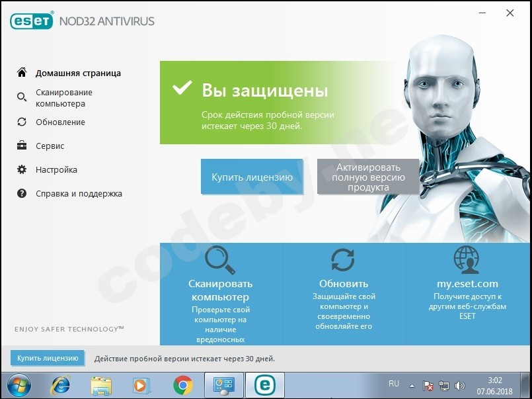Click the question mark icon beside Справка

pyautogui.click(x=22, y=194)
